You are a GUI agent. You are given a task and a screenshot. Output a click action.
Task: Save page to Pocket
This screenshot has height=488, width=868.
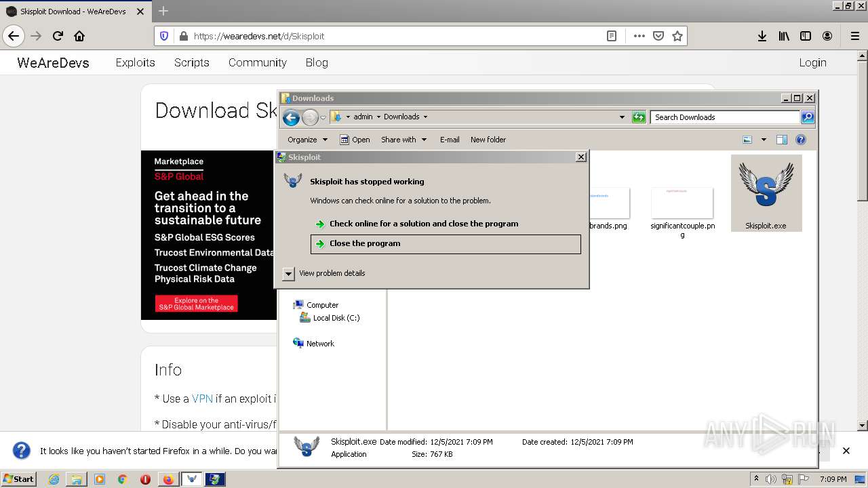point(658,36)
